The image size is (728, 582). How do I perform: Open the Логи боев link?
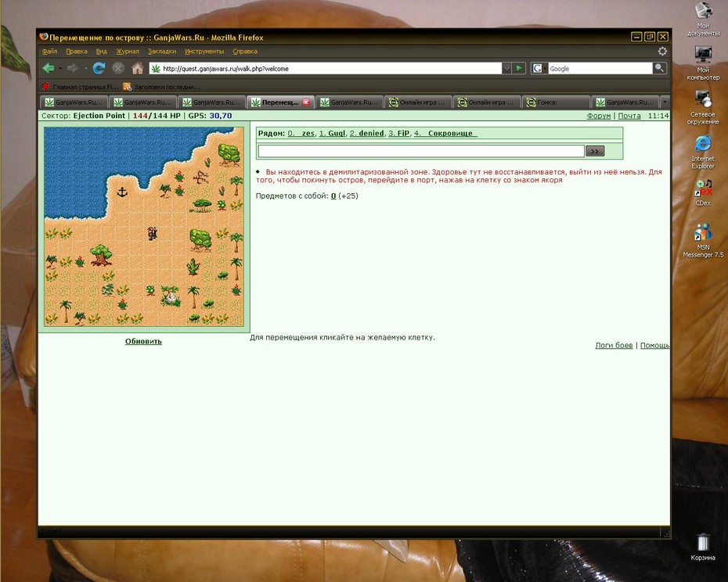[614, 345]
